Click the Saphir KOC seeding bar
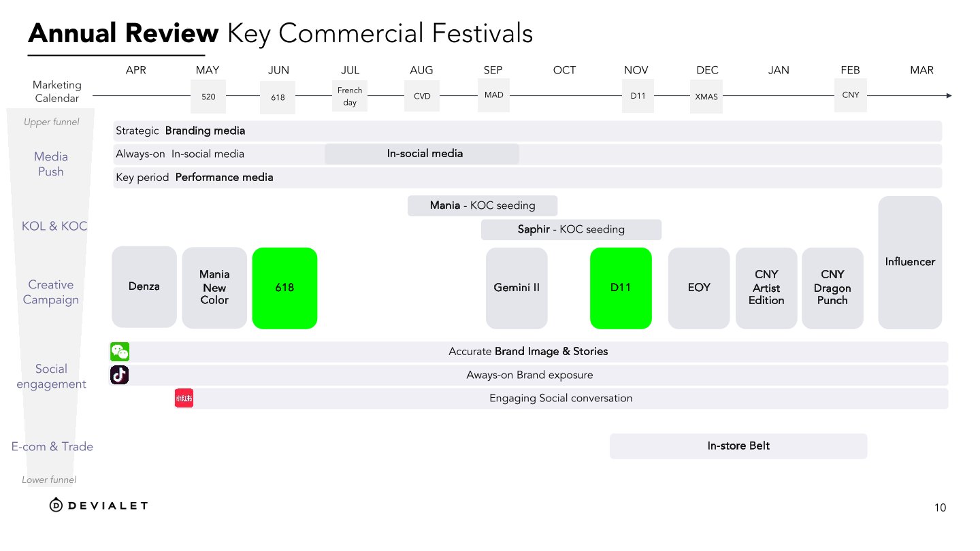Viewport: 980px width, 551px height. (571, 229)
